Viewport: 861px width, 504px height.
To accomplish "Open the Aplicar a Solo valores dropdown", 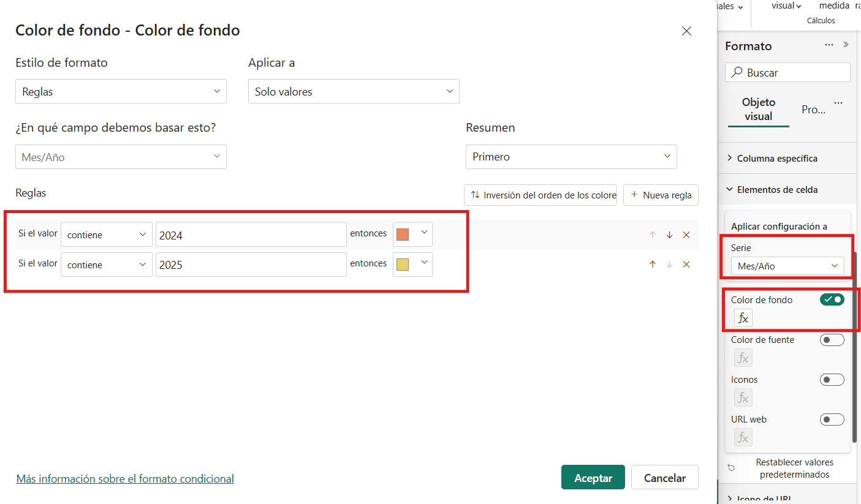I will pyautogui.click(x=354, y=92).
